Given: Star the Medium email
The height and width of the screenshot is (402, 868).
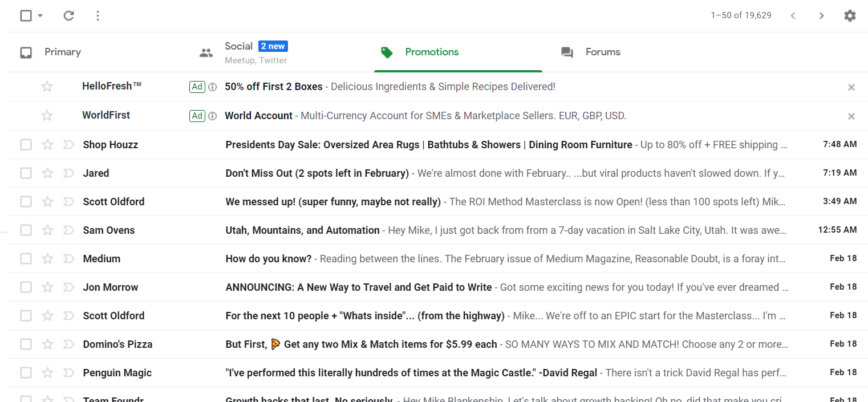Looking at the screenshot, I should click(x=47, y=259).
